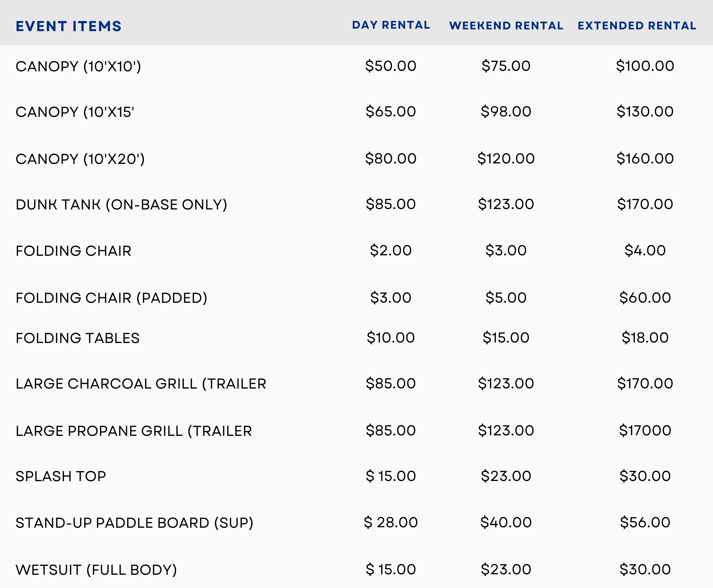Select the Extended Rental column header
Viewport: 713px width, 588px height.
pyautogui.click(x=637, y=26)
